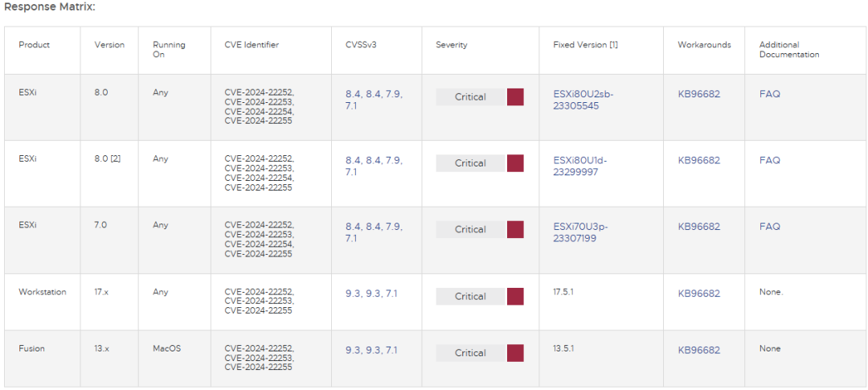Open the FAQ link in ESXi 7.0 row
The width and height of the screenshot is (868, 390).
(x=769, y=227)
